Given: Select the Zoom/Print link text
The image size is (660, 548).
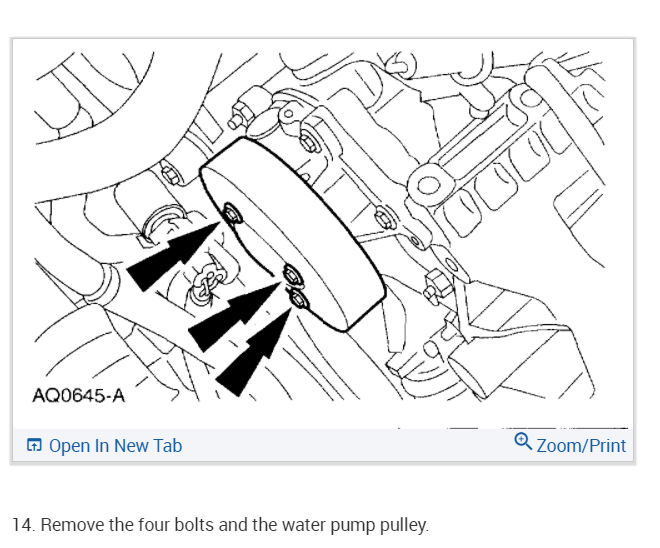Looking at the screenshot, I should coord(581,446).
